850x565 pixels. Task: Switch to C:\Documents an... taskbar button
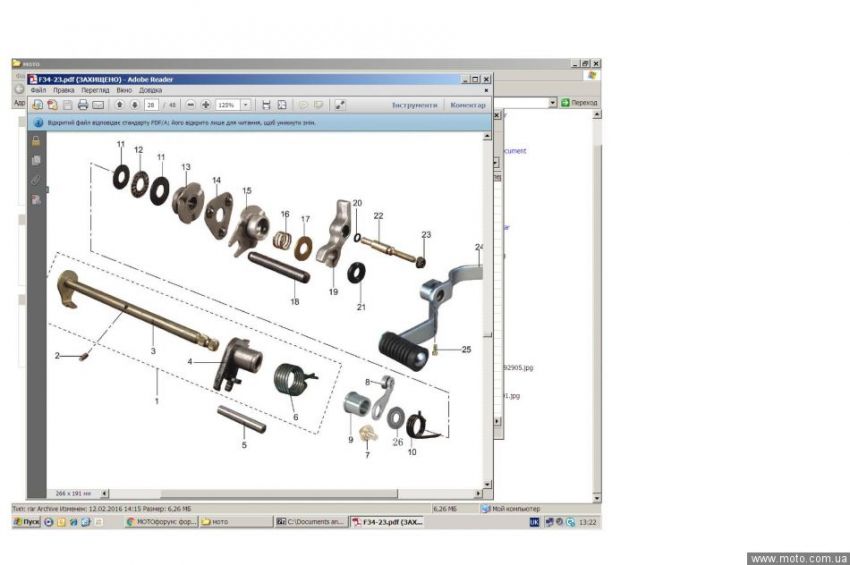(311, 522)
